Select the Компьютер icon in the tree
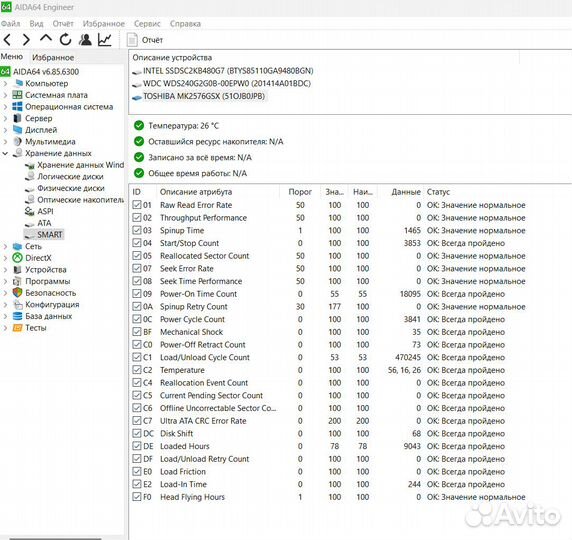The height and width of the screenshot is (540, 572). pos(18,83)
